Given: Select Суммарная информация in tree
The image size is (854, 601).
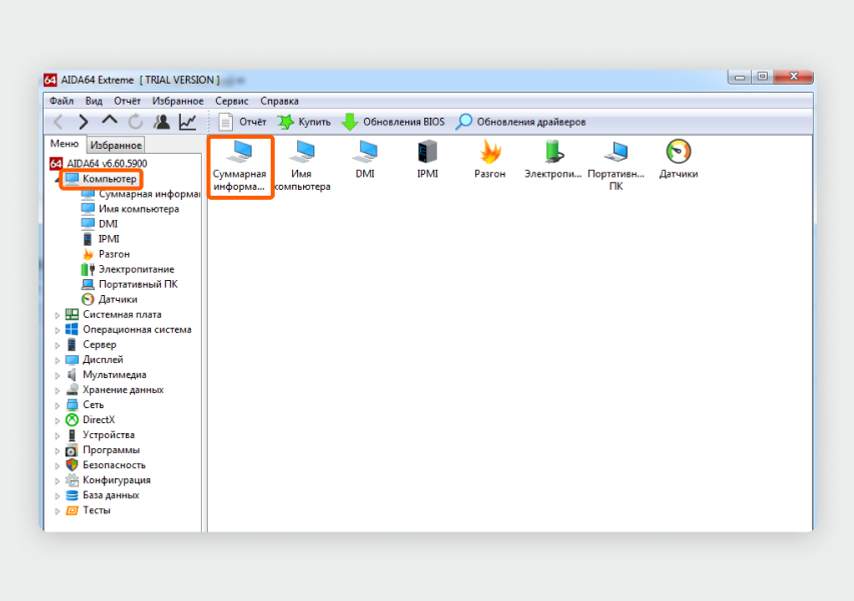Looking at the screenshot, I should (141, 194).
